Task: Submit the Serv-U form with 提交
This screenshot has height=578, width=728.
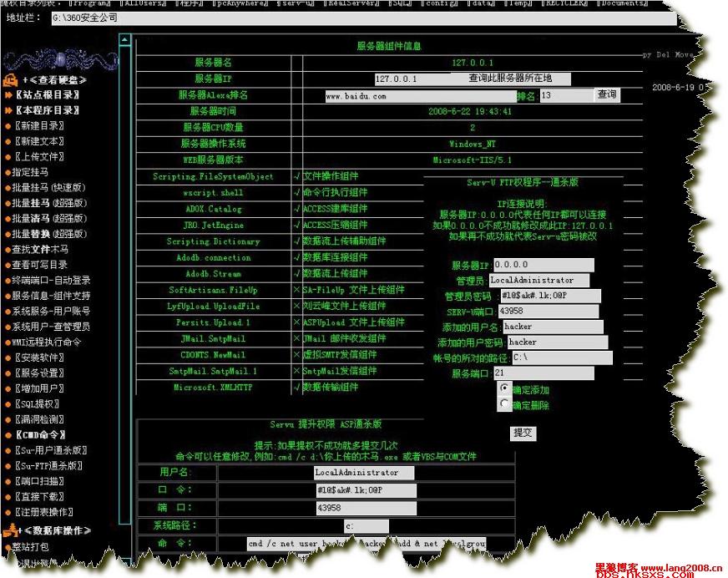Action: (523, 433)
